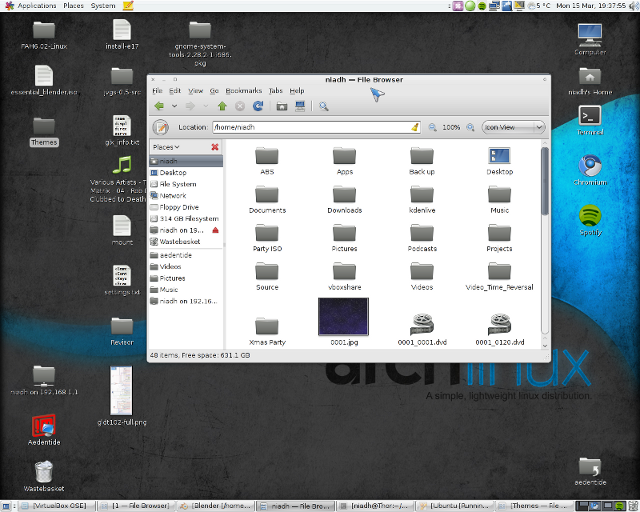Click the Stop loading toolbar icon
The width and height of the screenshot is (640, 512).
point(240,106)
